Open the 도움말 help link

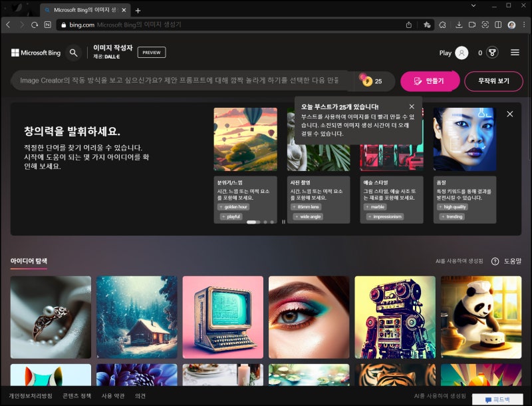pyautogui.click(x=512, y=261)
